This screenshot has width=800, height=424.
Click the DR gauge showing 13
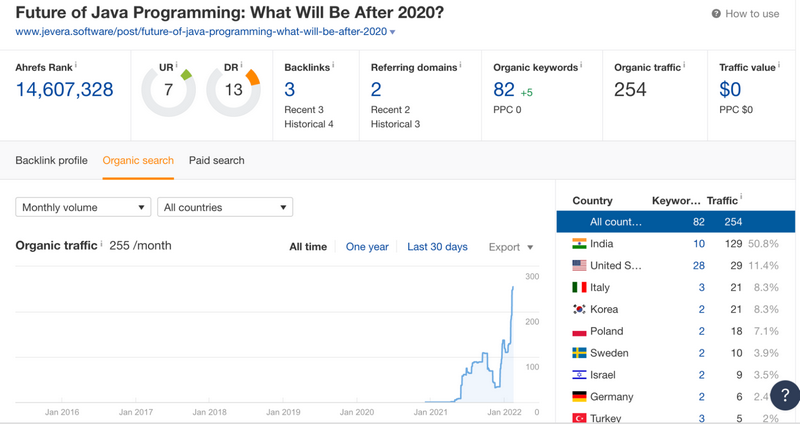click(x=234, y=90)
